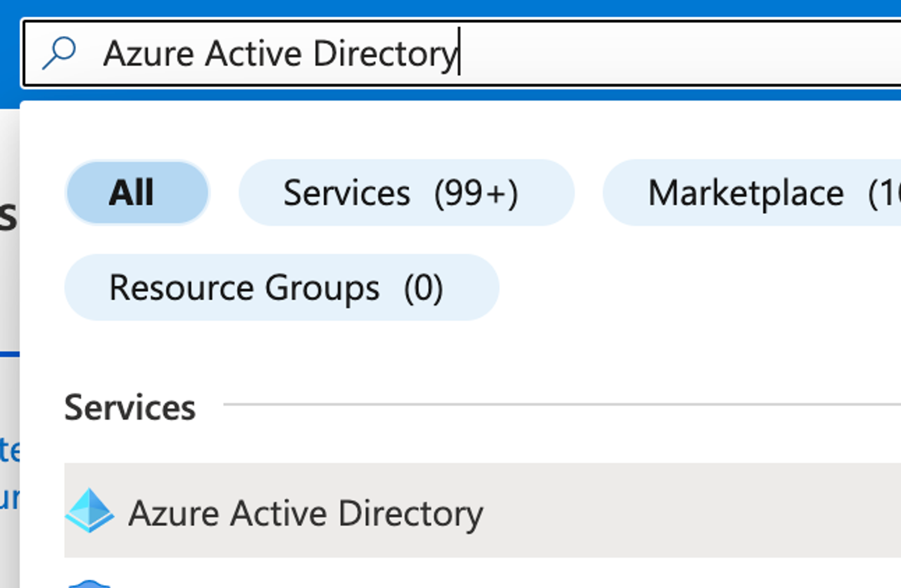
Task: Click the divider line beside Services heading
Action: tap(563, 404)
